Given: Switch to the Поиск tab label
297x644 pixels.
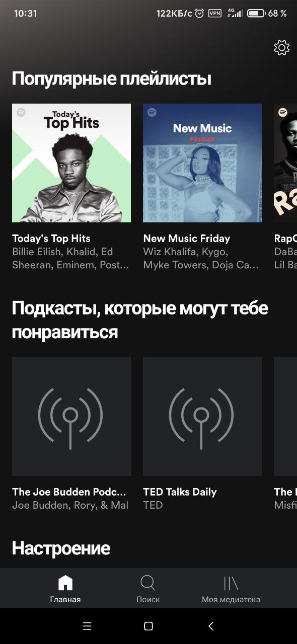Looking at the screenshot, I should pos(148,600).
